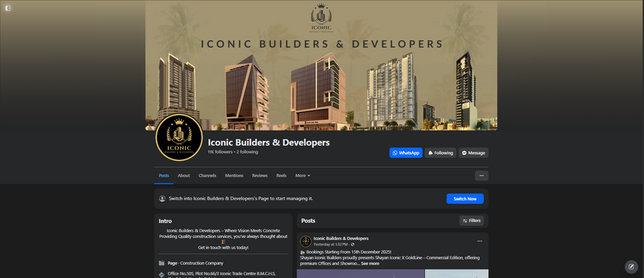Click the public globe icon on post
The image size is (644, 278).
352,244
